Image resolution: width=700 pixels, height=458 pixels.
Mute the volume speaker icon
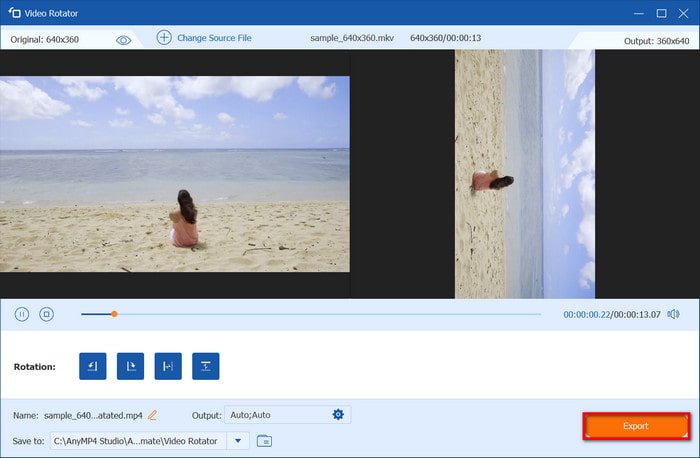click(x=673, y=314)
